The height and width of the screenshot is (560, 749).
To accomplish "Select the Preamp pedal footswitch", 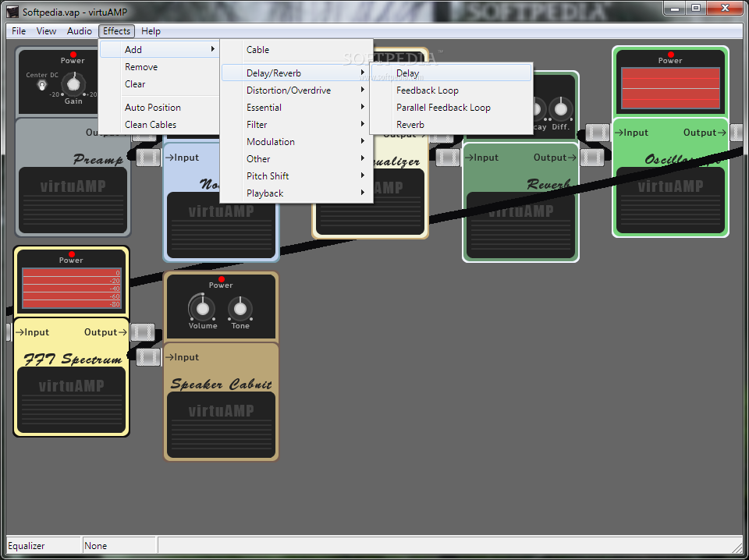I will pyautogui.click(x=73, y=200).
